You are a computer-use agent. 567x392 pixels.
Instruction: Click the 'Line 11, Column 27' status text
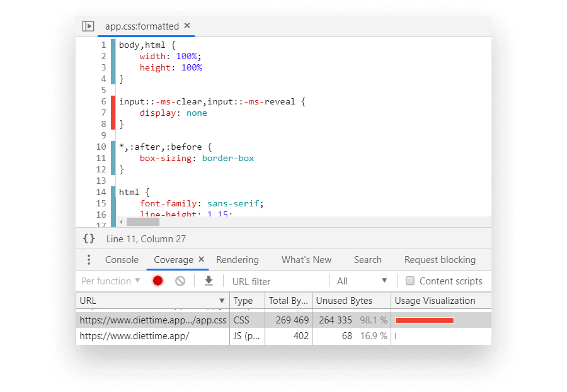click(146, 239)
